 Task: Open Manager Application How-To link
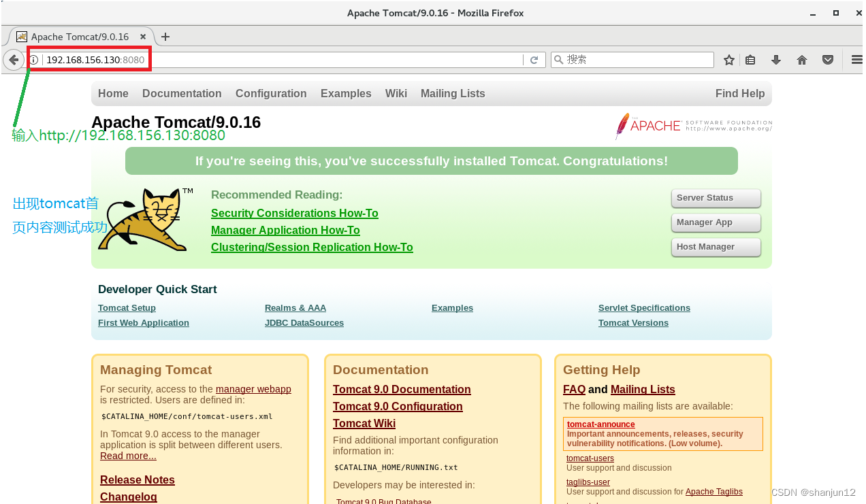[x=285, y=231]
